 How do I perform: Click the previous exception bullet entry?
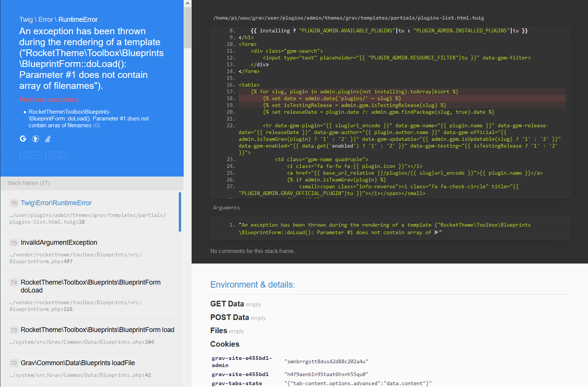coord(88,119)
